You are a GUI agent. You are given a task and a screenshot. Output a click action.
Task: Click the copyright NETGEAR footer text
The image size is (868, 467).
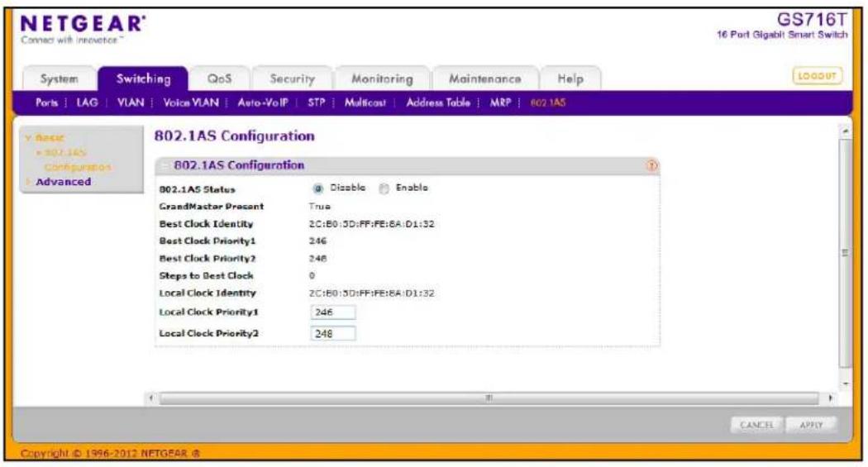point(110,453)
